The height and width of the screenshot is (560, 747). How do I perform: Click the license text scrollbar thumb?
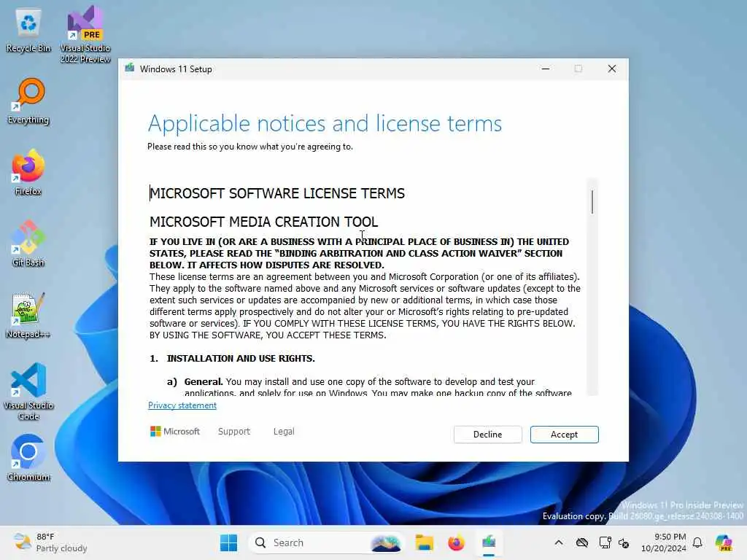592,202
